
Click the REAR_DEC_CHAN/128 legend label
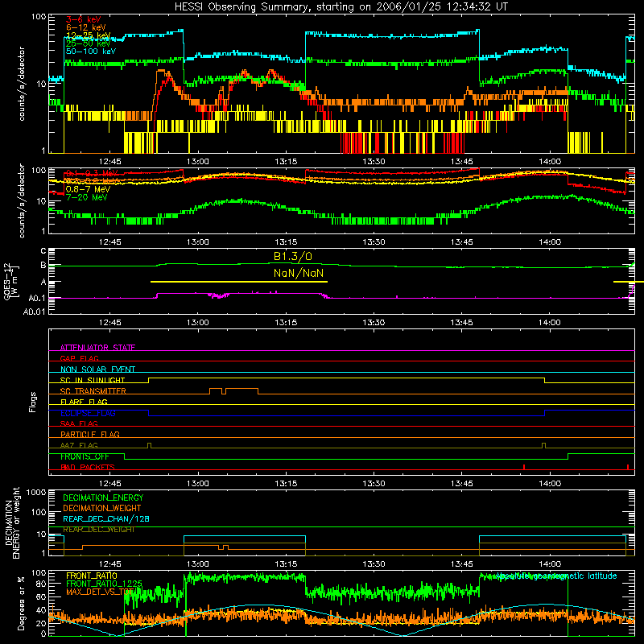pos(106,519)
